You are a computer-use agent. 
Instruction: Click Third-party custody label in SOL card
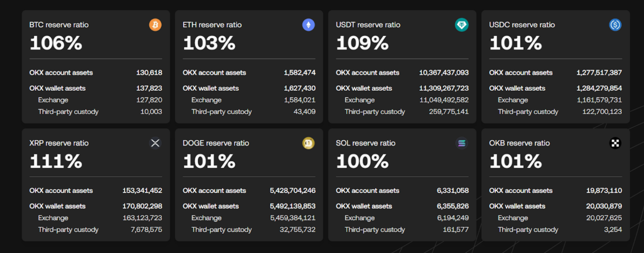tap(375, 230)
